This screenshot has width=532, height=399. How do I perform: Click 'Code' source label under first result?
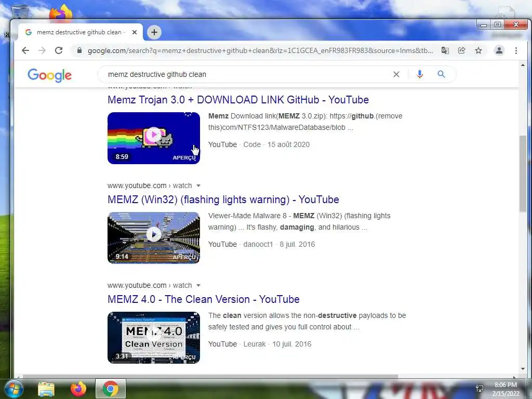(252, 144)
